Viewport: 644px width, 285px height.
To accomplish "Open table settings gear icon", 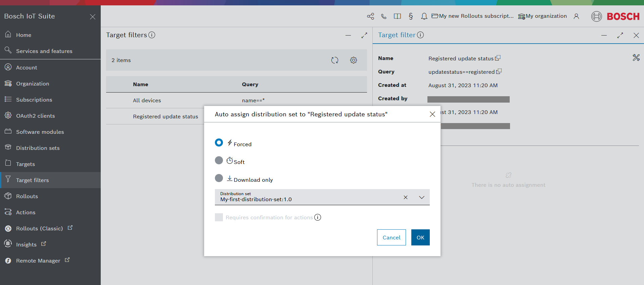I will (x=353, y=60).
